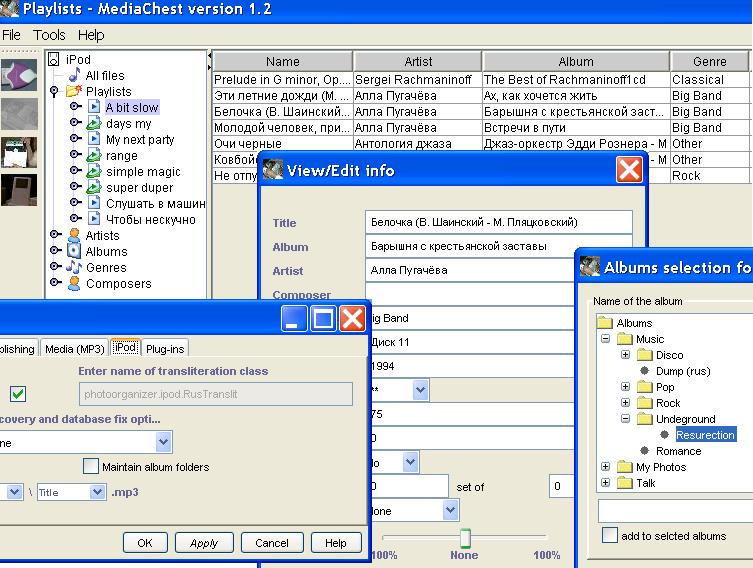753x568 pixels.
Task: Uncheck the transliteration class checkbox
Action: (x=18, y=394)
